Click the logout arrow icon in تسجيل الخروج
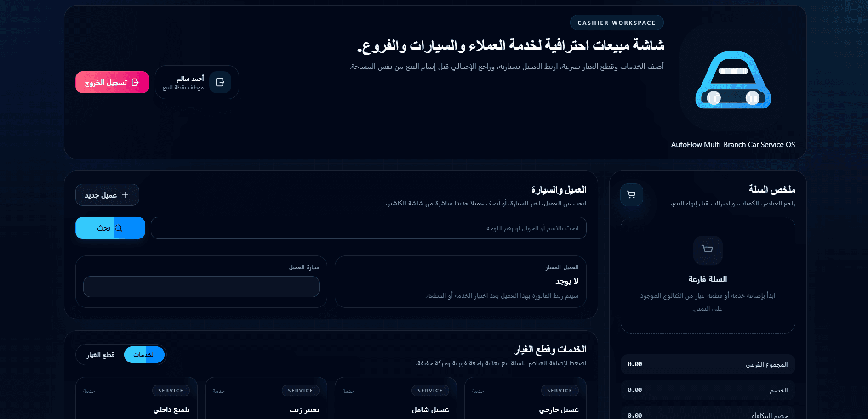 pos(135,82)
